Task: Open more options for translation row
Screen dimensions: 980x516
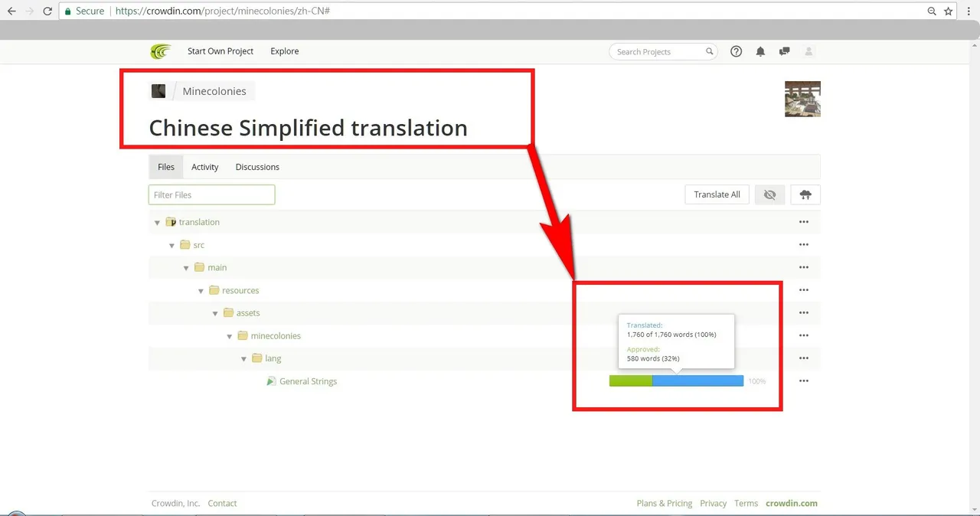Action: coord(804,222)
